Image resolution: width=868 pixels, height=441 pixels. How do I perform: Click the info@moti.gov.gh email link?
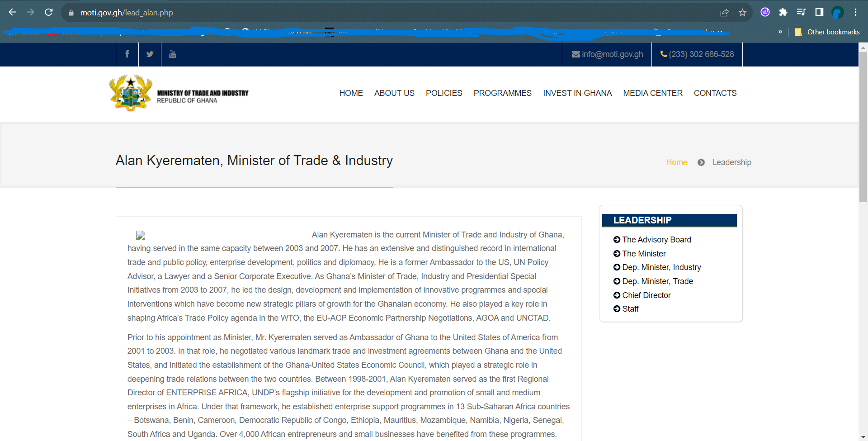(x=607, y=54)
